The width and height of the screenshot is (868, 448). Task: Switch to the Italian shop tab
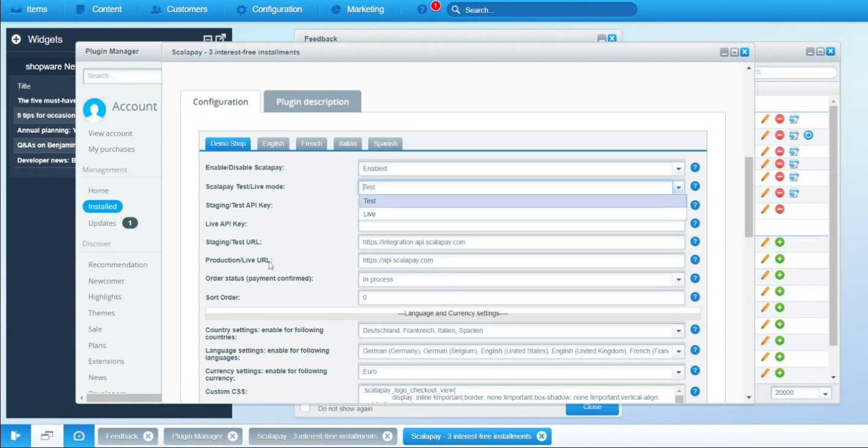tap(348, 144)
